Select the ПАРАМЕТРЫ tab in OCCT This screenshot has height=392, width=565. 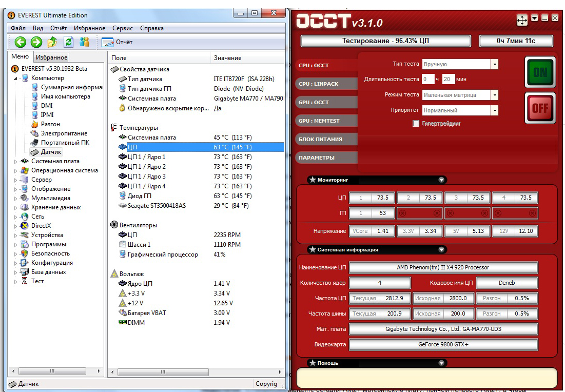point(326,158)
